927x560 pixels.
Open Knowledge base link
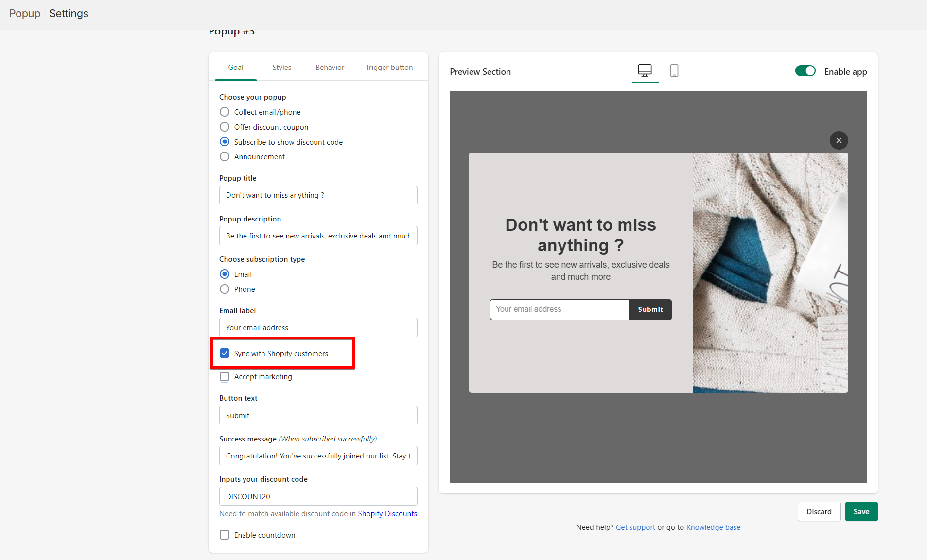pyautogui.click(x=713, y=527)
